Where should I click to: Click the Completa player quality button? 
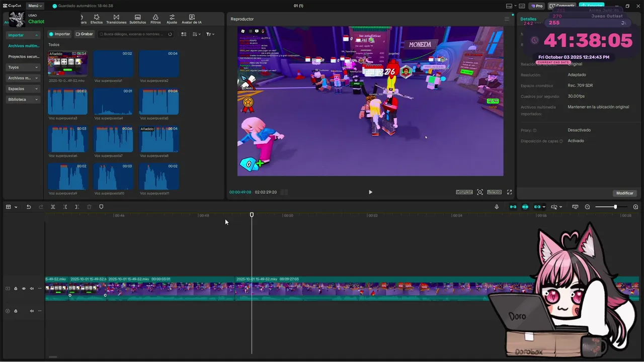464,192
